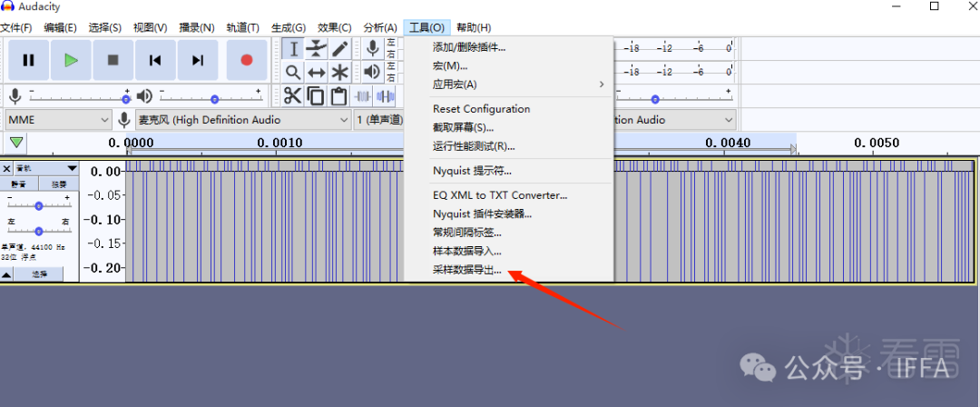The image size is (980, 407).
Task: Open the 视图(V) menu
Action: (150, 27)
